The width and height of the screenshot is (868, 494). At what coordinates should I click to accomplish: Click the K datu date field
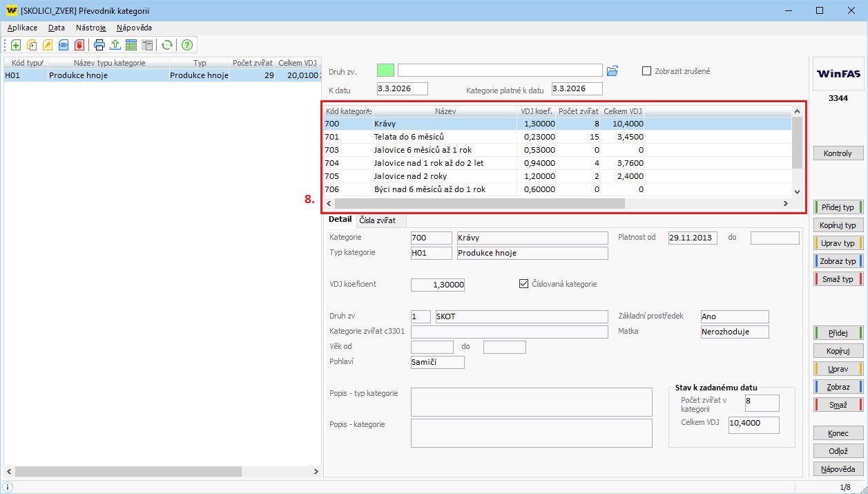coord(402,89)
